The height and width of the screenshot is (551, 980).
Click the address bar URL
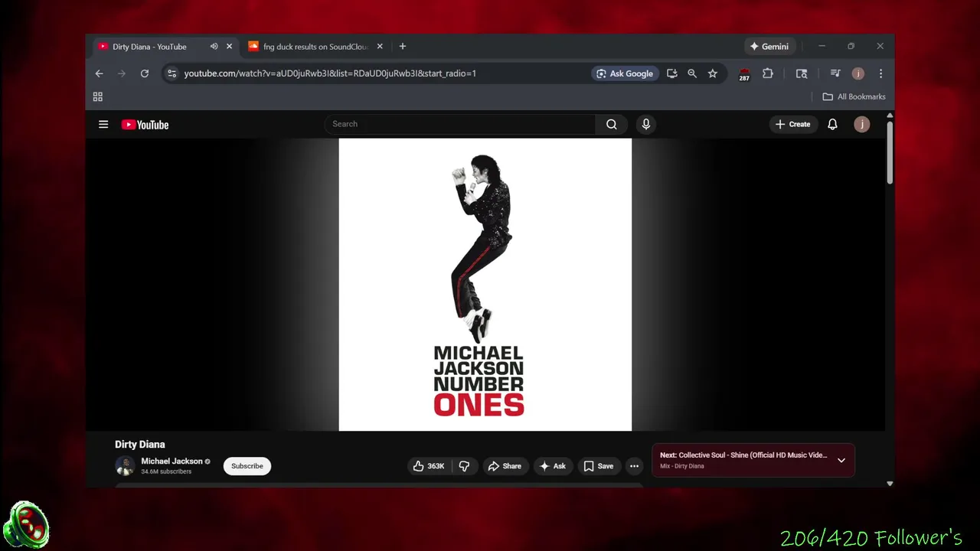point(330,73)
